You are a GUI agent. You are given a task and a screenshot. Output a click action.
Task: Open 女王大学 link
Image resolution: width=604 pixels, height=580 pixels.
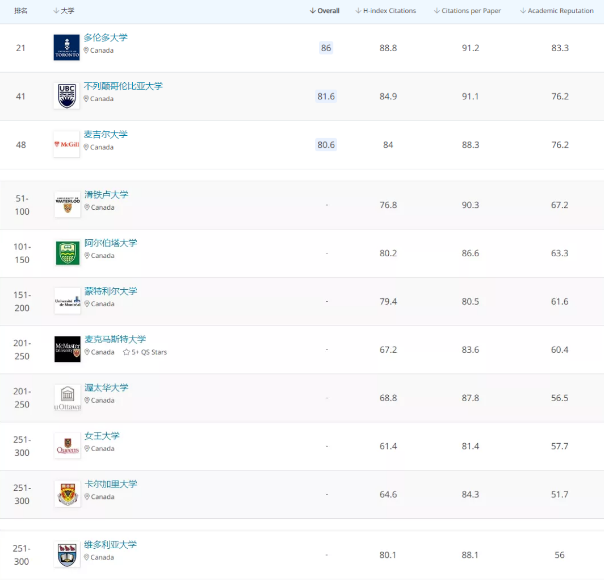coord(102,436)
